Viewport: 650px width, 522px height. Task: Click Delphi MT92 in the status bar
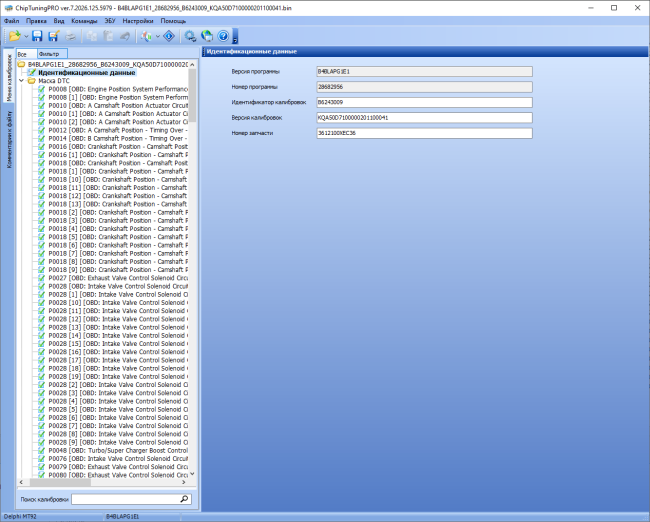[20, 517]
